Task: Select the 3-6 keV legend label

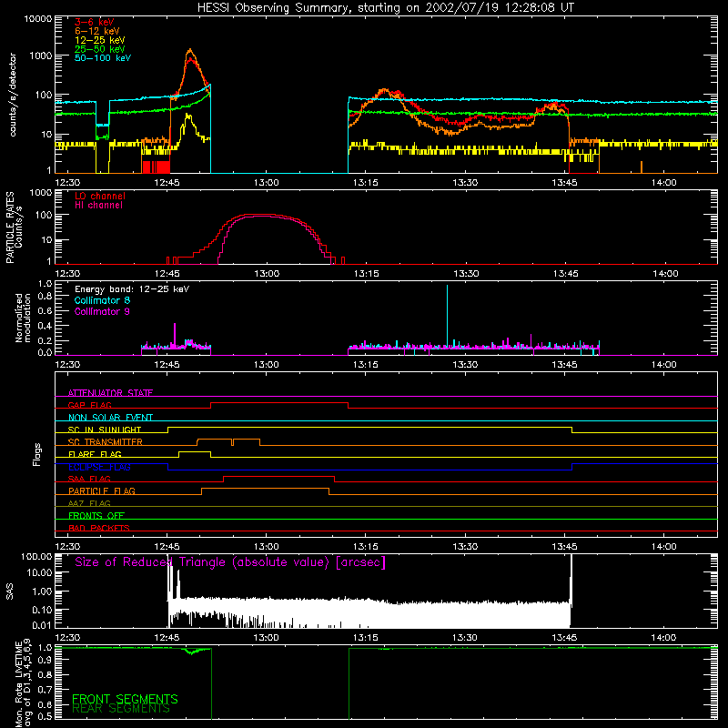Action: tap(94, 22)
